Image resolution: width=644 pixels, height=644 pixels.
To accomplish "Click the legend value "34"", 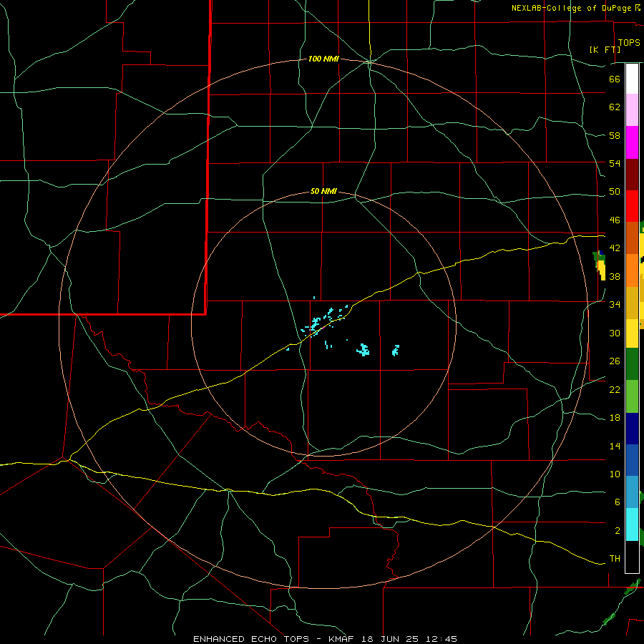I will click(615, 305).
